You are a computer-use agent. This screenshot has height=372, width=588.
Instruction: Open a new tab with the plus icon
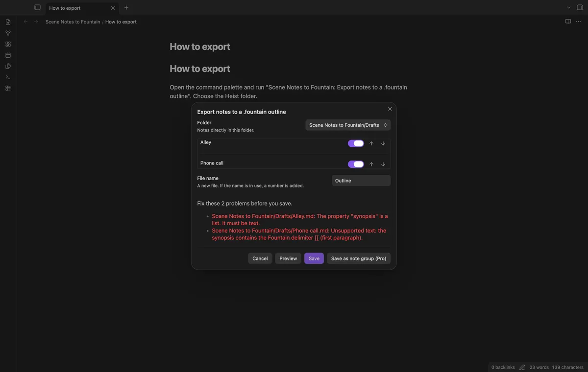126,8
